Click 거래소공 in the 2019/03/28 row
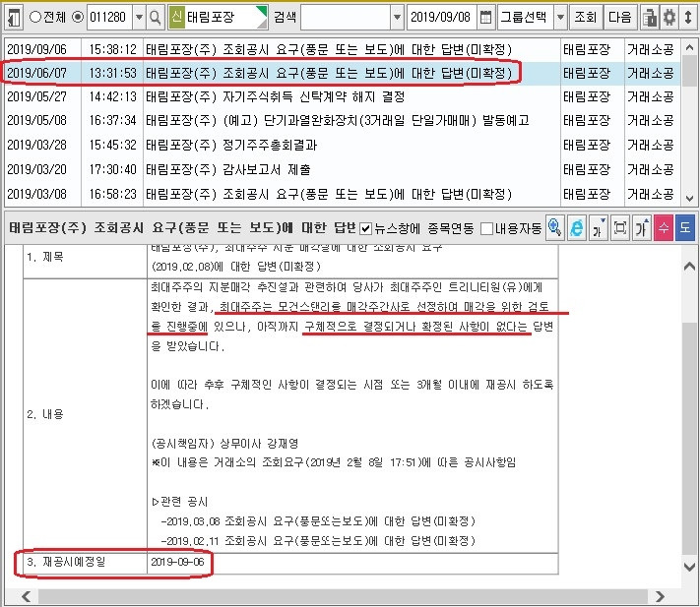The height and width of the screenshot is (607, 700). tap(651, 145)
